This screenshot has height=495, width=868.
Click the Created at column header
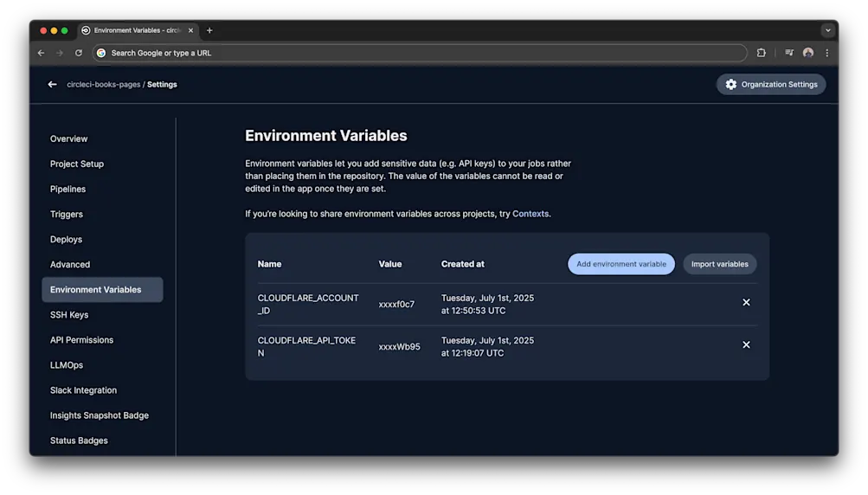click(x=462, y=264)
